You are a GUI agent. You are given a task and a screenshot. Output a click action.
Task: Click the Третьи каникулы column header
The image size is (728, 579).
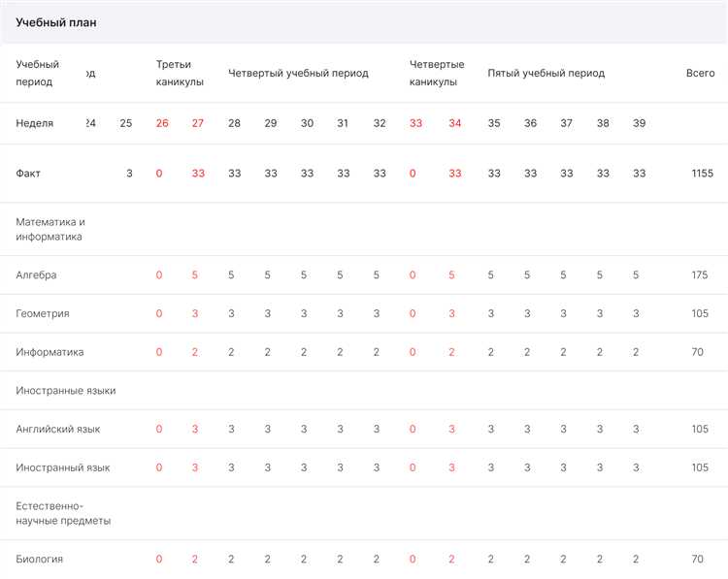(x=180, y=74)
